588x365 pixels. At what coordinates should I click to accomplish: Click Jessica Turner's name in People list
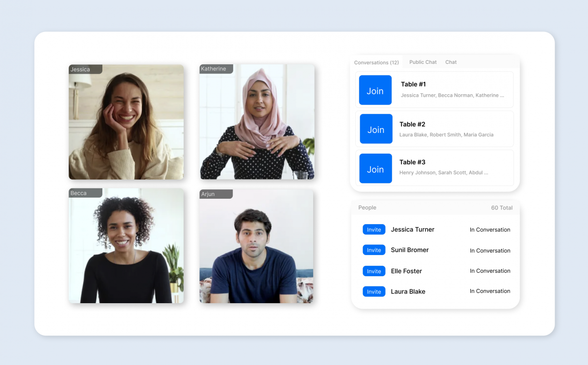(413, 230)
